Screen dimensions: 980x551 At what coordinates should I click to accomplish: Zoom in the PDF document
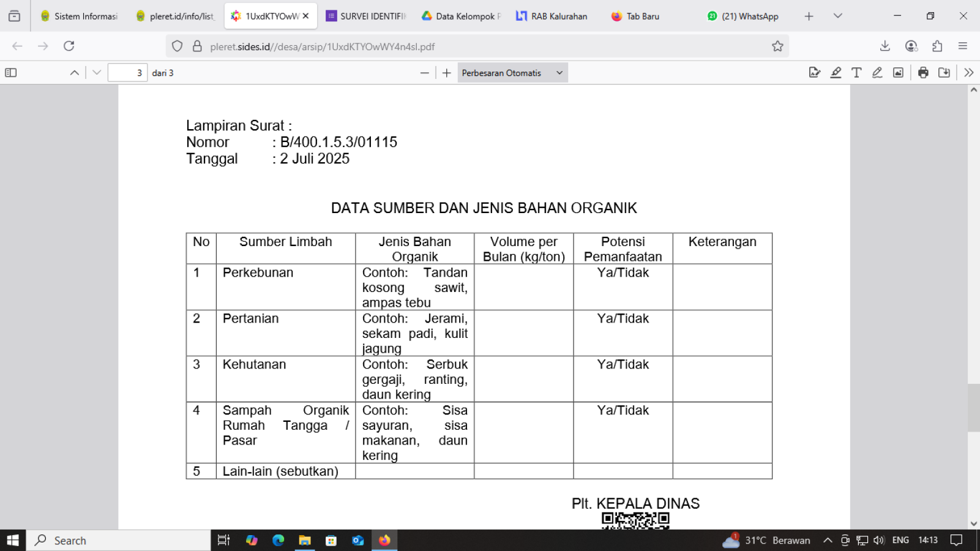[x=447, y=73]
